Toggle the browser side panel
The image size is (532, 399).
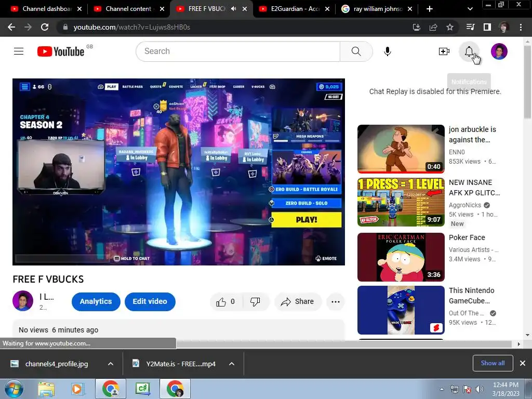(487, 27)
